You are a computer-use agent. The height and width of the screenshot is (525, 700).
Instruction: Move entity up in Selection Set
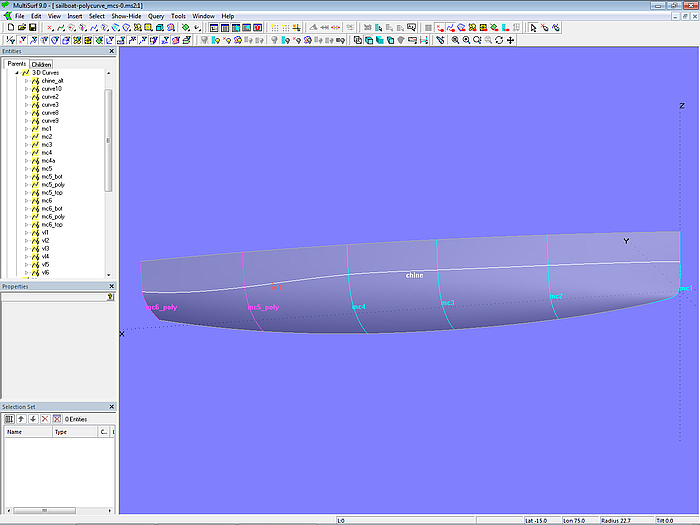(20, 418)
